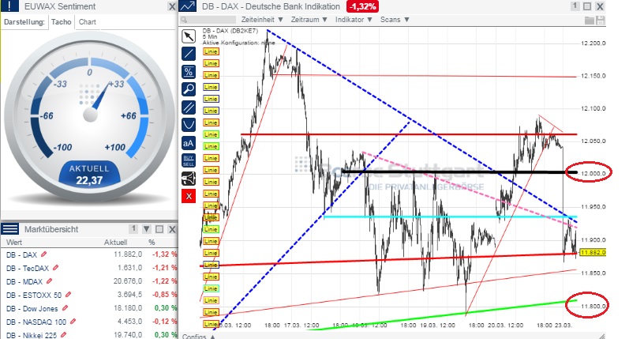Edit DB - MDAX row via pencil icon
The width and height of the screenshot is (644, 339).
(49, 281)
